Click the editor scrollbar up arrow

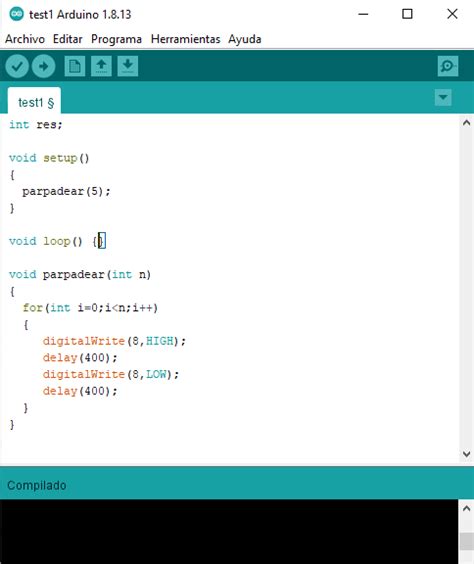(x=466, y=123)
